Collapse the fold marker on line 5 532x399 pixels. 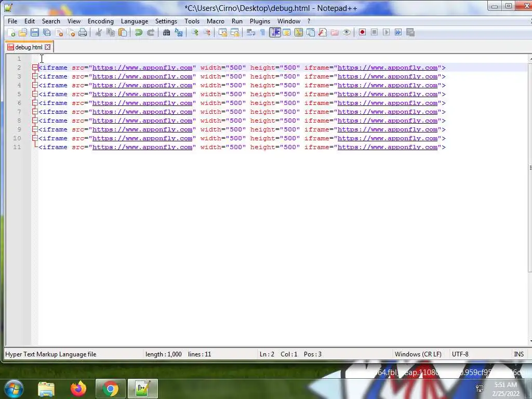click(35, 95)
